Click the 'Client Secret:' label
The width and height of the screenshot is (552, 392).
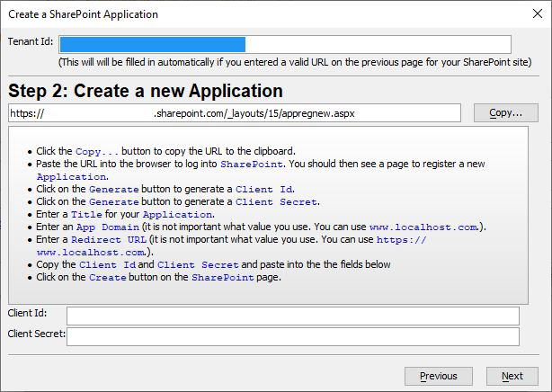pyautogui.click(x=37, y=334)
